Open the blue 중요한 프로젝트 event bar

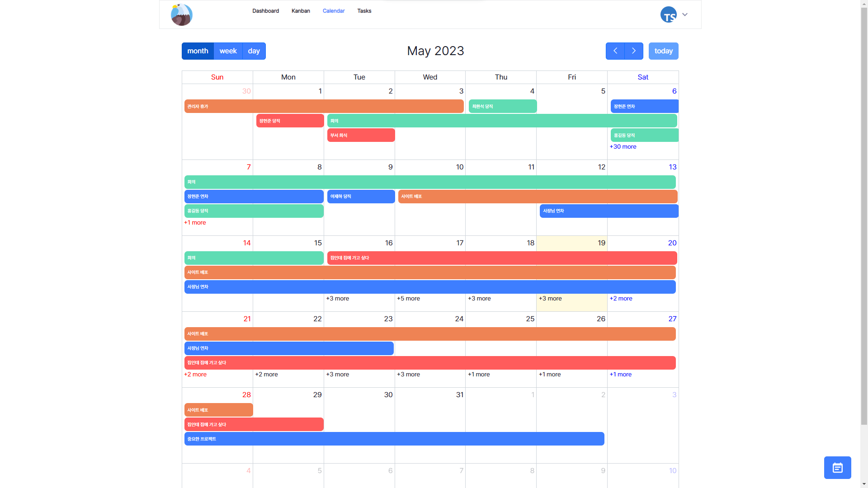pos(393,439)
